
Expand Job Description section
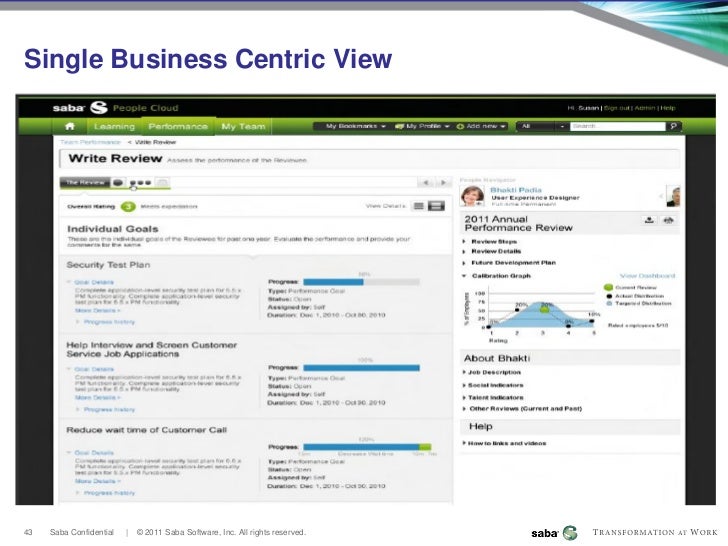492,372
